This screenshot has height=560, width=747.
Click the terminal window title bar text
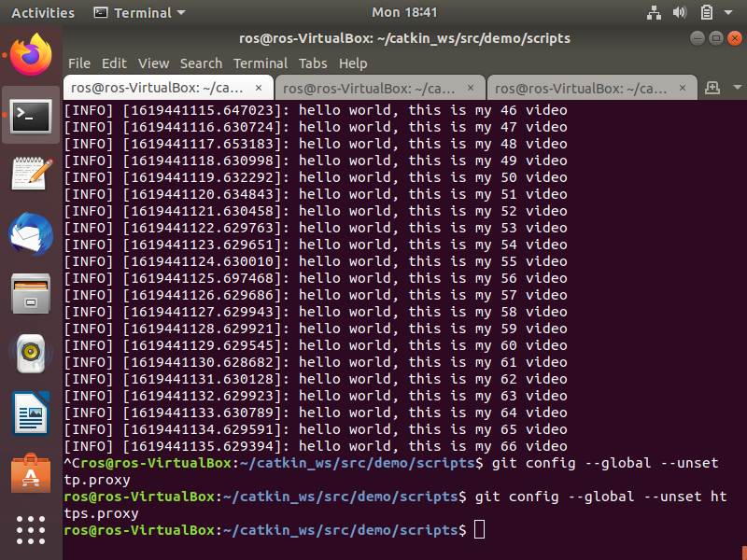click(x=404, y=38)
